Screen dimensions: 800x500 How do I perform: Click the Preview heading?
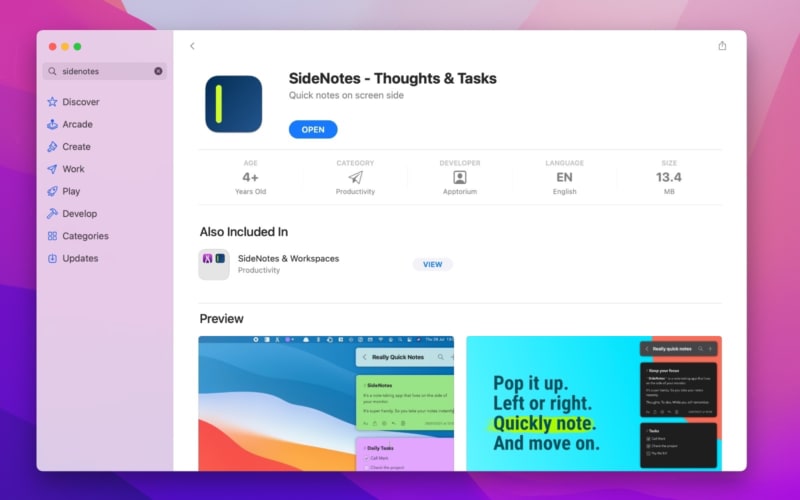pyautogui.click(x=221, y=319)
